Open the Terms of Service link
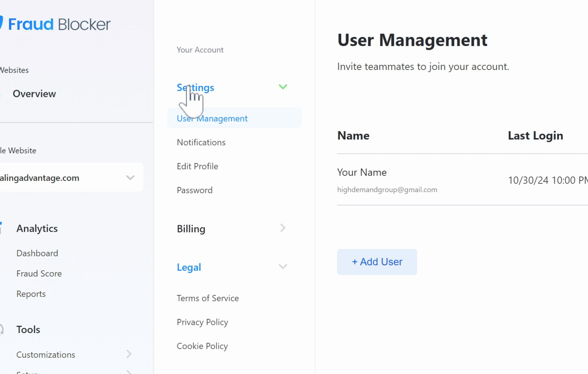 (x=208, y=298)
